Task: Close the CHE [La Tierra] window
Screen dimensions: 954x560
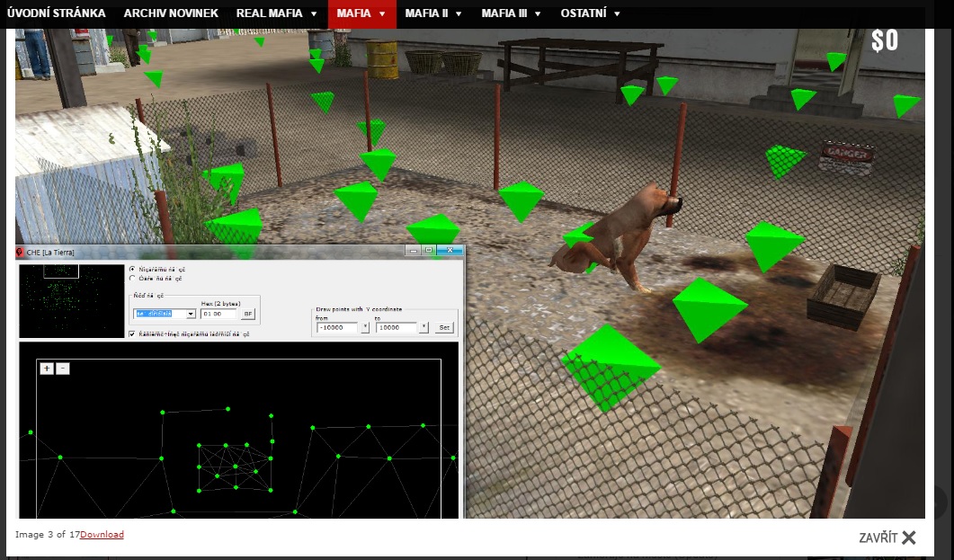Action: 451,252
